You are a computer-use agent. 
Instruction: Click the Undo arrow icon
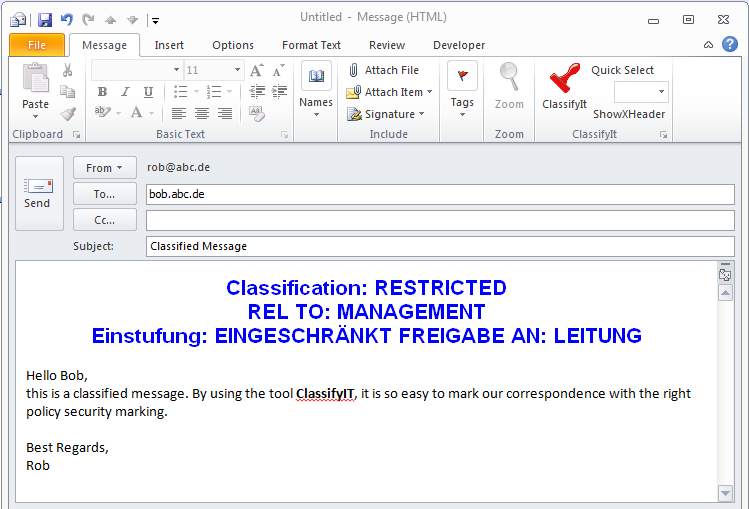coord(67,20)
